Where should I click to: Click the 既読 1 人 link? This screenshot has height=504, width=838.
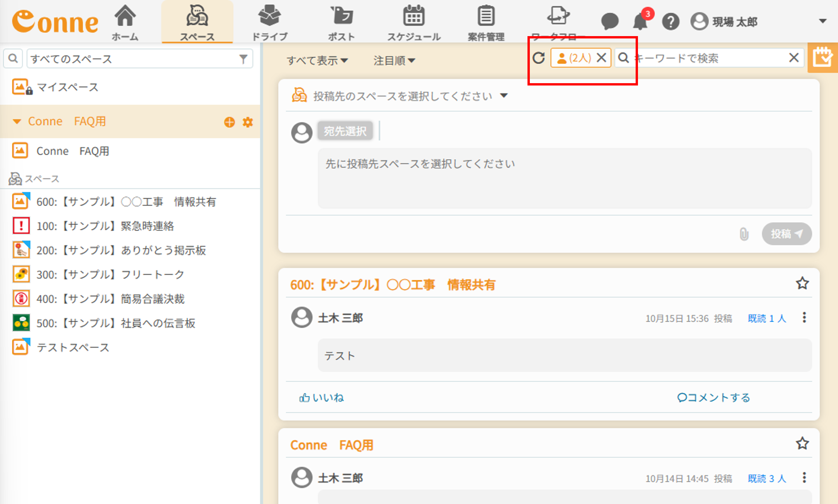767,318
